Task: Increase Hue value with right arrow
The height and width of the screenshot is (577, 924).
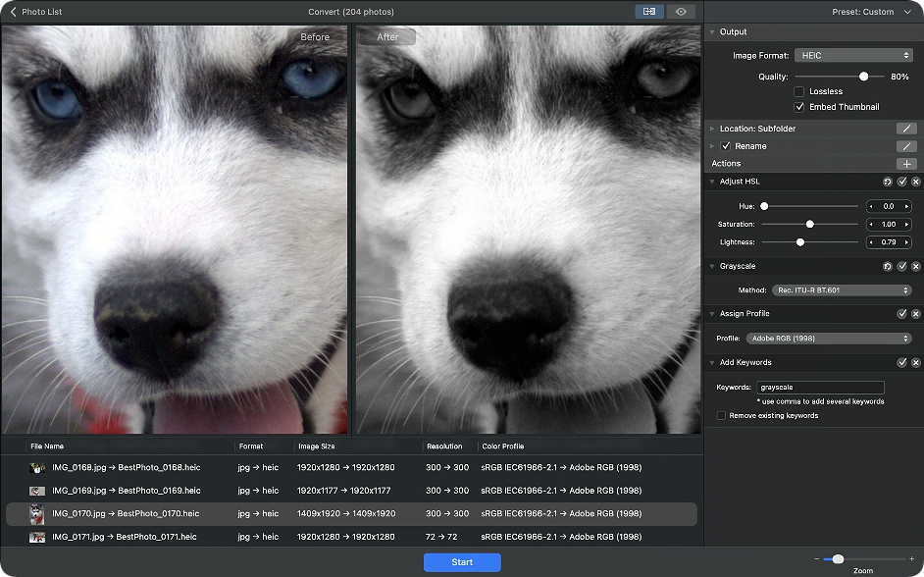Action: tap(907, 206)
